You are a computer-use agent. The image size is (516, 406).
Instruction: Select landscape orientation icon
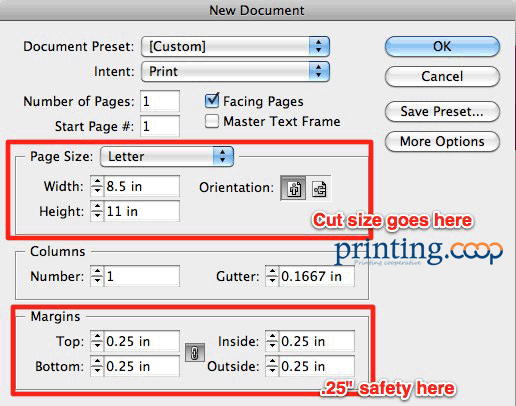319,189
